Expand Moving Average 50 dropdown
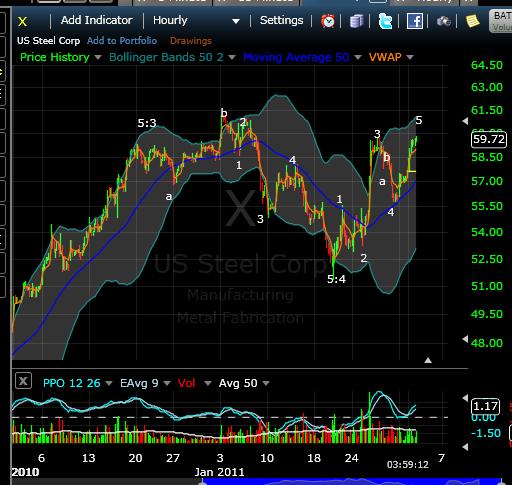This screenshot has height=485, width=512. tap(358, 57)
